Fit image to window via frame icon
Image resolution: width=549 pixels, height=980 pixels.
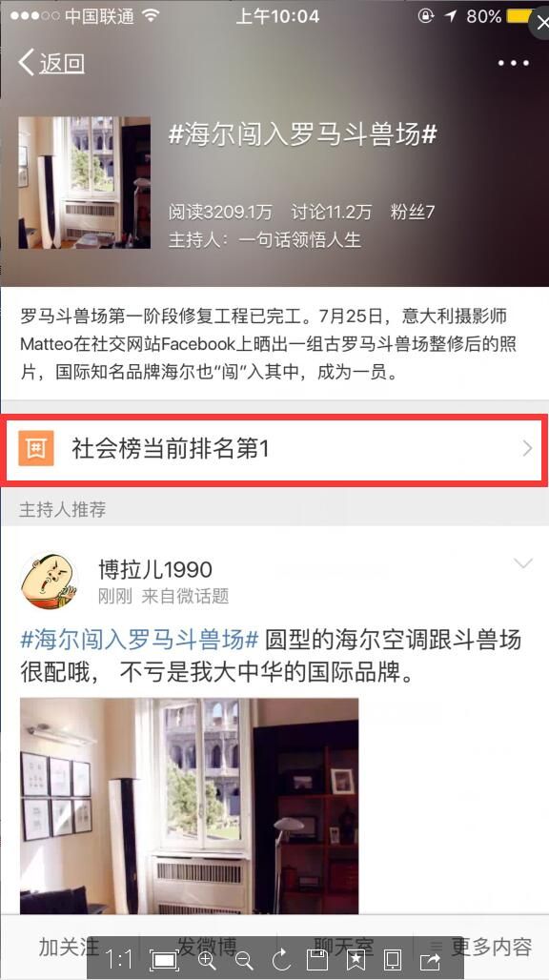click(x=164, y=960)
